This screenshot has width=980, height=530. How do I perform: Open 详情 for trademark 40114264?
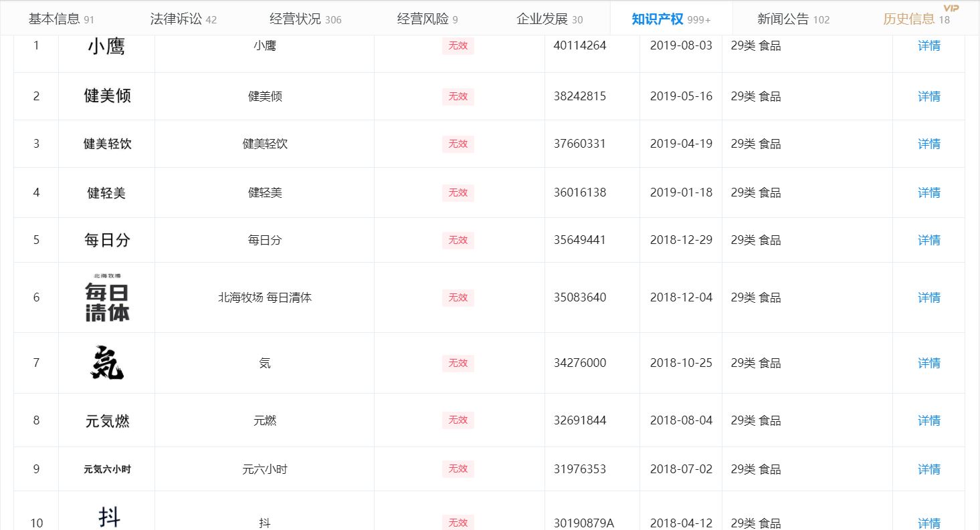coord(928,46)
